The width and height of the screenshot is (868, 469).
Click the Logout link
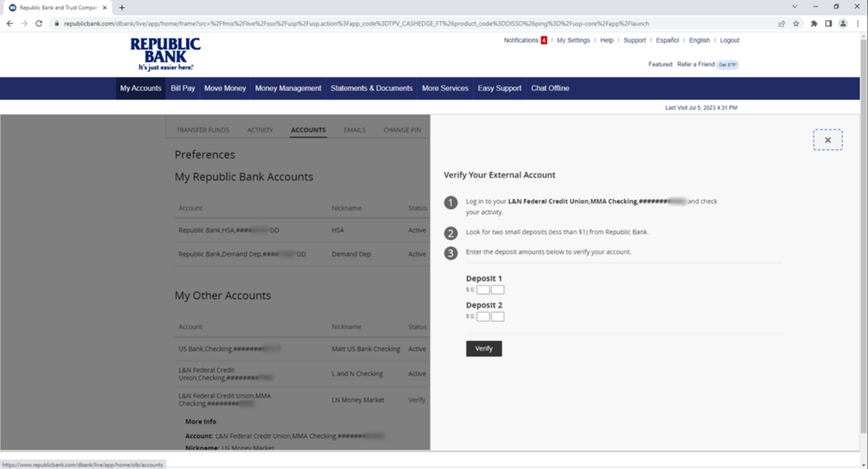[729, 40]
